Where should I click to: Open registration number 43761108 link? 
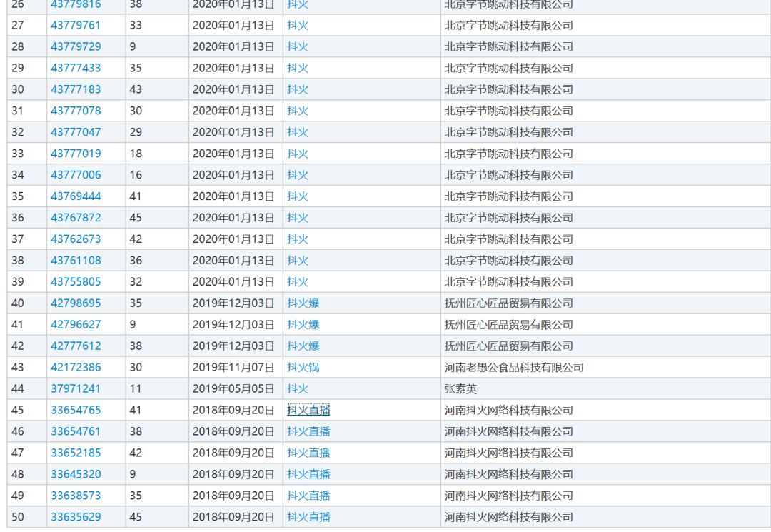pos(76,261)
